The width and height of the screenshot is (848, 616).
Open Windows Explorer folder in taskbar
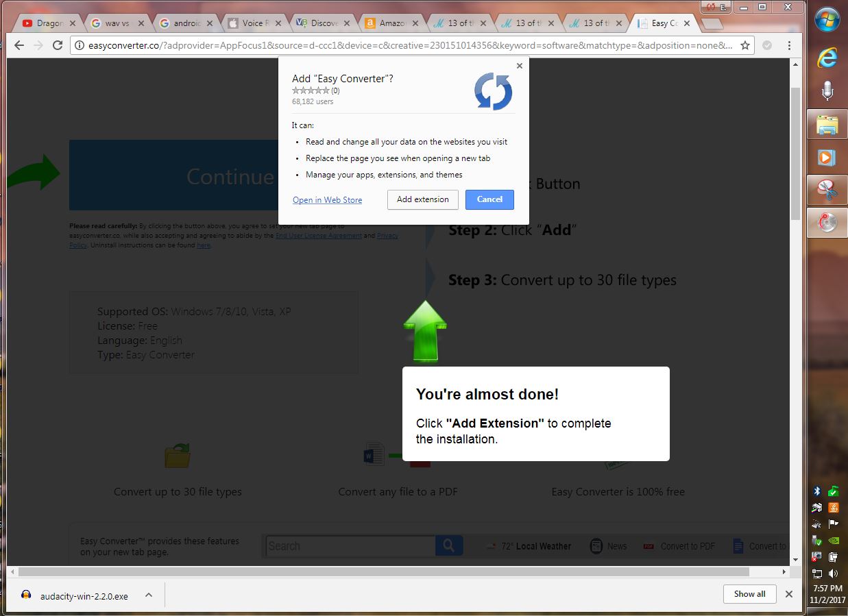click(827, 125)
